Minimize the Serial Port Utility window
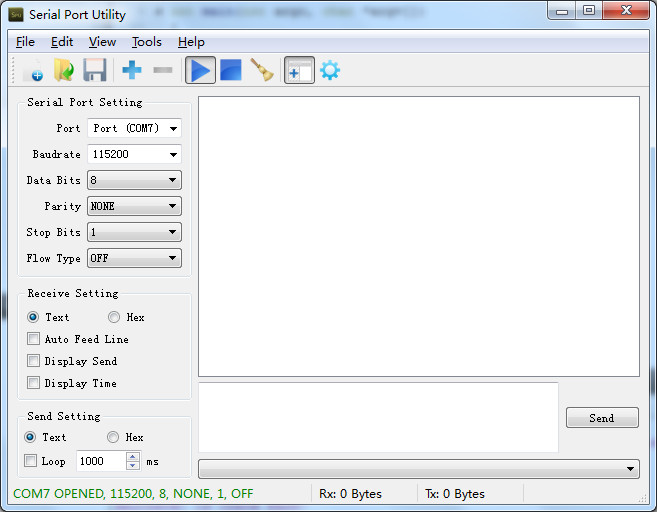The width and height of the screenshot is (657, 512). point(562,11)
